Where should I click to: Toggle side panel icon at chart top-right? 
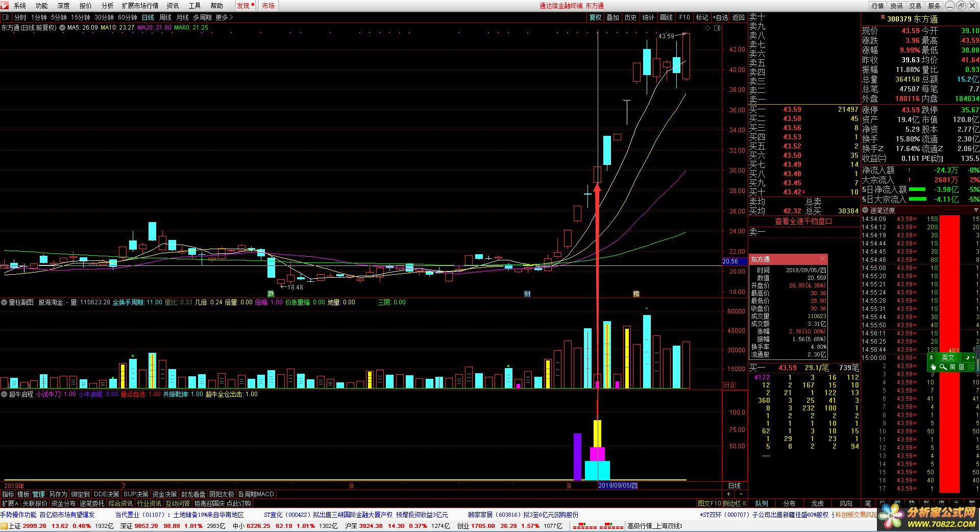coord(717,28)
